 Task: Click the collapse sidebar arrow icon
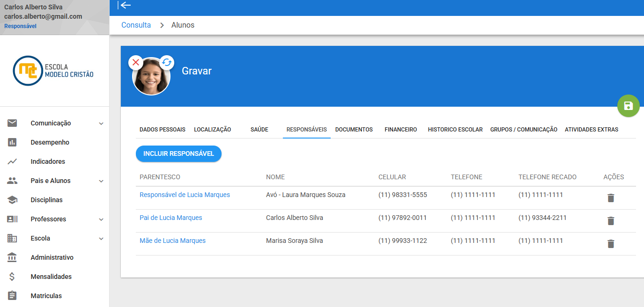(124, 6)
